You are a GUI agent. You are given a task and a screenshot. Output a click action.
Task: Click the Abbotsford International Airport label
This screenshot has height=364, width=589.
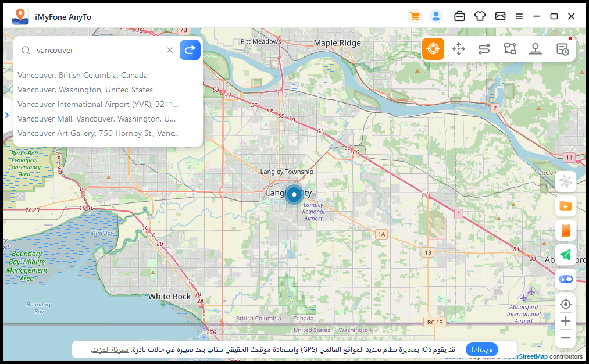[524, 314]
